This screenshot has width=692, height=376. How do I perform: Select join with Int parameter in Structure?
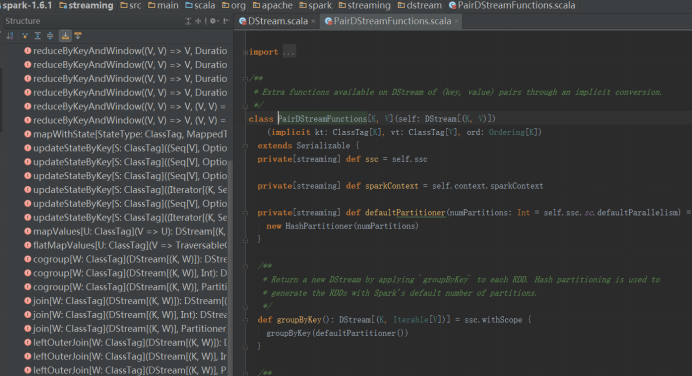pos(126,315)
